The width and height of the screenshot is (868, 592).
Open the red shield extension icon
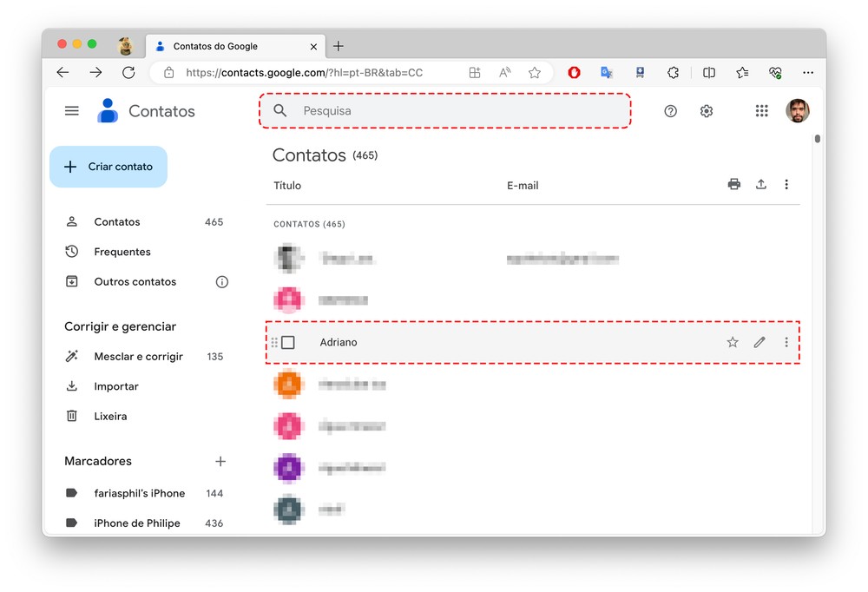tap(574, 73)
